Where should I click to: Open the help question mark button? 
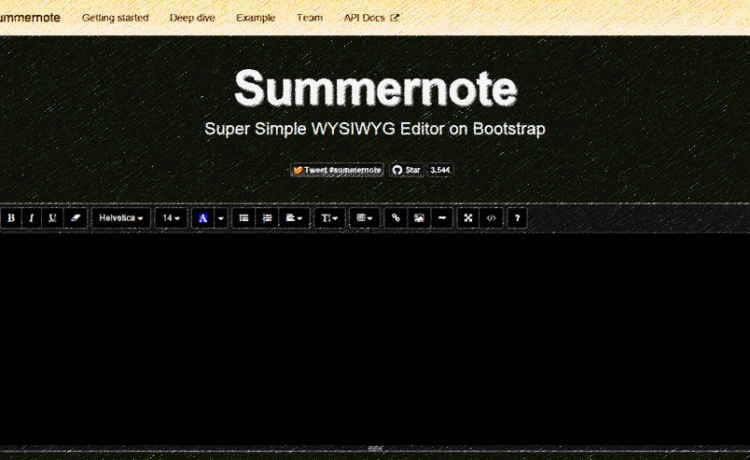(x=517, y=218)
